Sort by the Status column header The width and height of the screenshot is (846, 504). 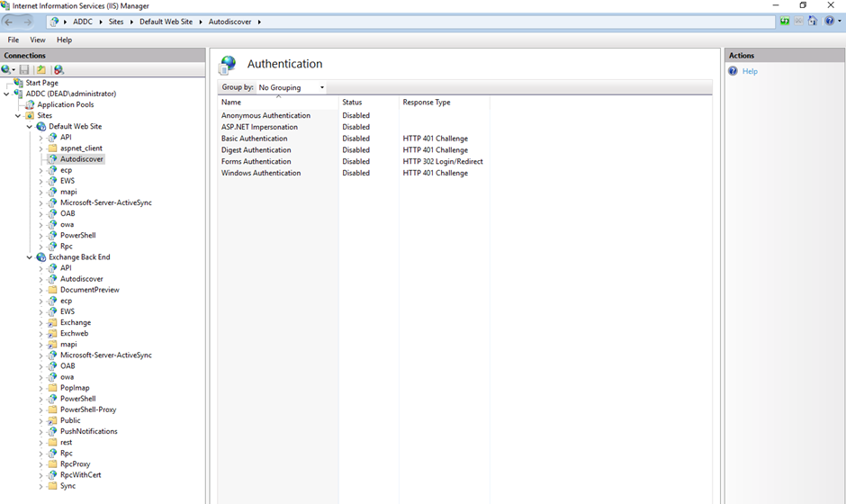[352, 103]
